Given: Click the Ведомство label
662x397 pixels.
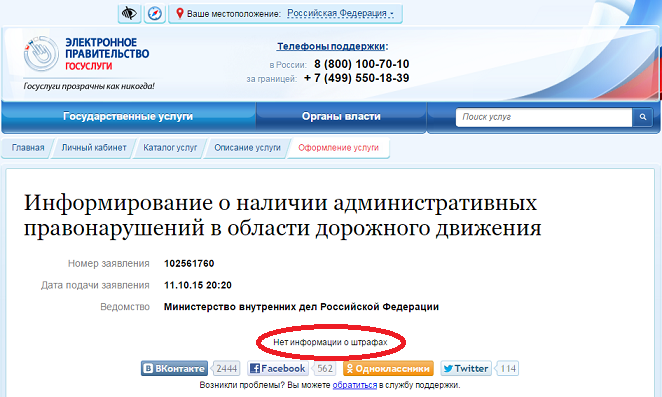Looking at the screenshot, I should pyautogui.click(x=125, y=307).
